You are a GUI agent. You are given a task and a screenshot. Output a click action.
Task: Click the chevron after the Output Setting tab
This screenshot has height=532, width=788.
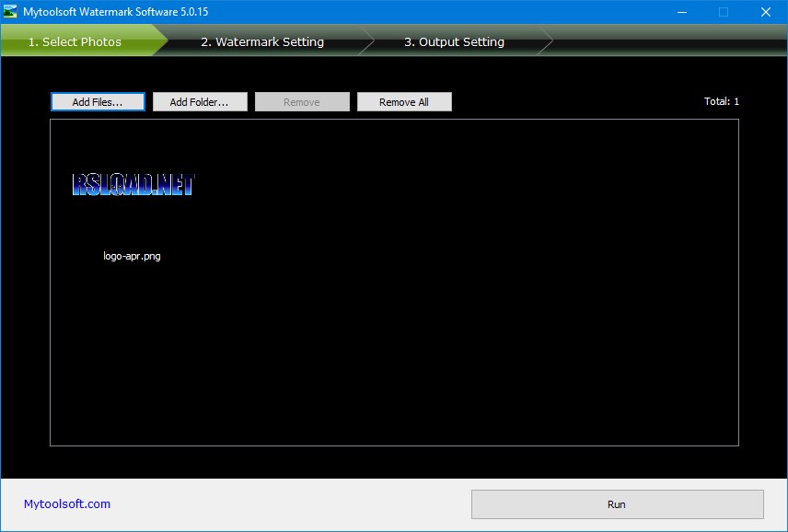pos(547,41)
